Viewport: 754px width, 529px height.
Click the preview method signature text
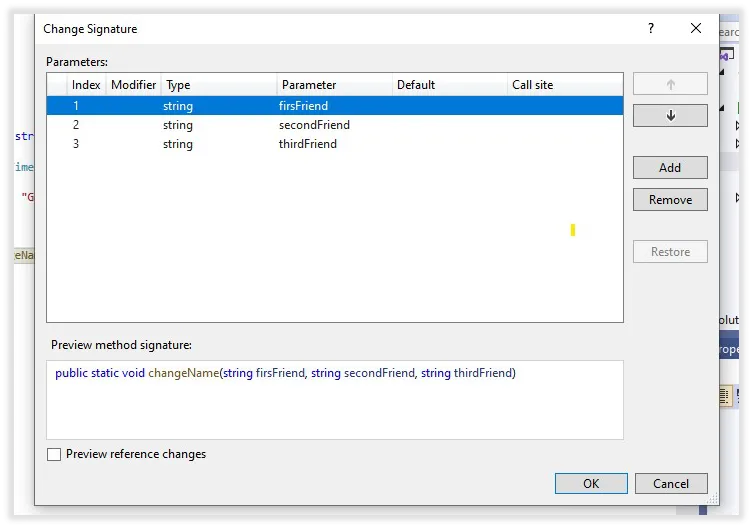click(x=285, y=373)
